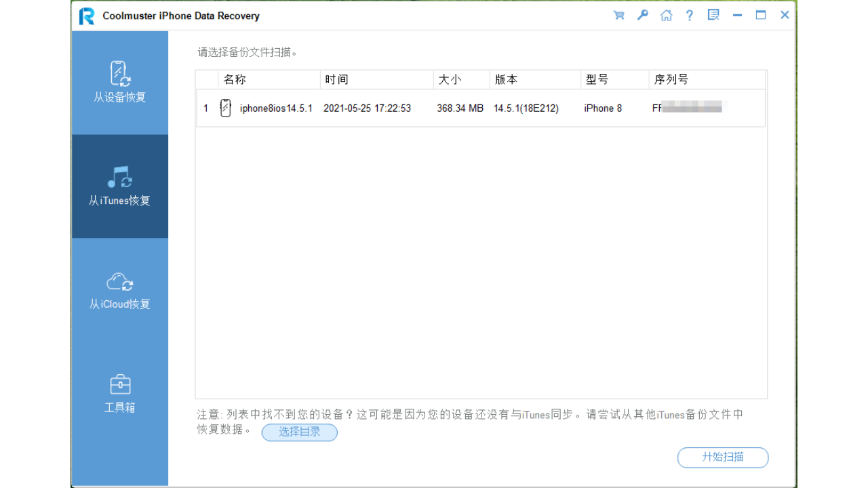This screenshot has width=868, height=488.
Task: Click the shopping cart purchase icon
Action: pos(618,14)
